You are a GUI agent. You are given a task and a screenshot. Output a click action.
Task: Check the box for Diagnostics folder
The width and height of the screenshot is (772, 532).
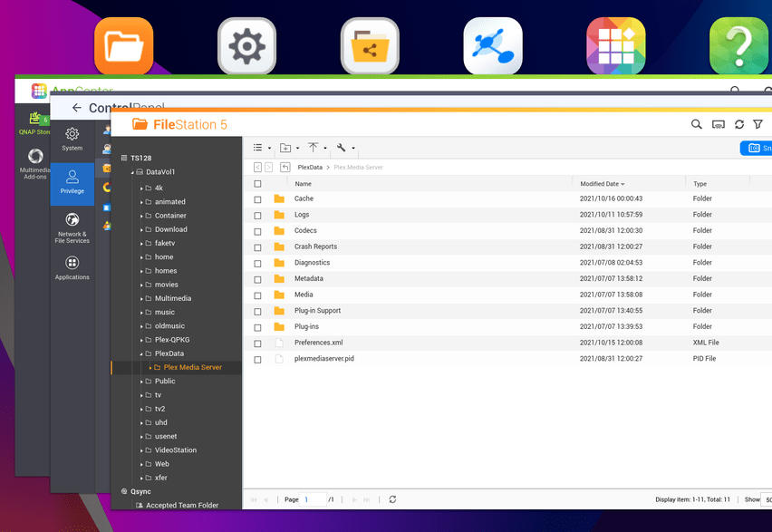[257, 264]
